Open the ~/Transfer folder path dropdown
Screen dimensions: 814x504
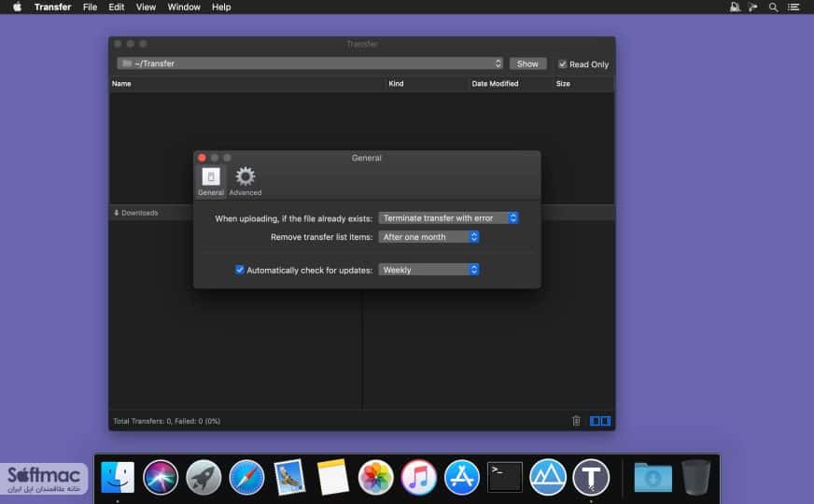310,63
